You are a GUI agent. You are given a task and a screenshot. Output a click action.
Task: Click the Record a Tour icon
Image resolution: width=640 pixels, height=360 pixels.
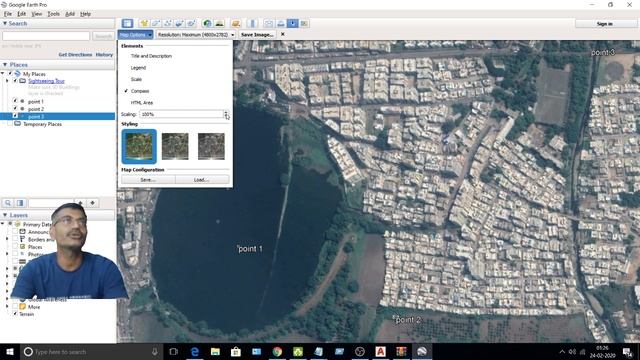pyautogui.click(x=191, y=23)
